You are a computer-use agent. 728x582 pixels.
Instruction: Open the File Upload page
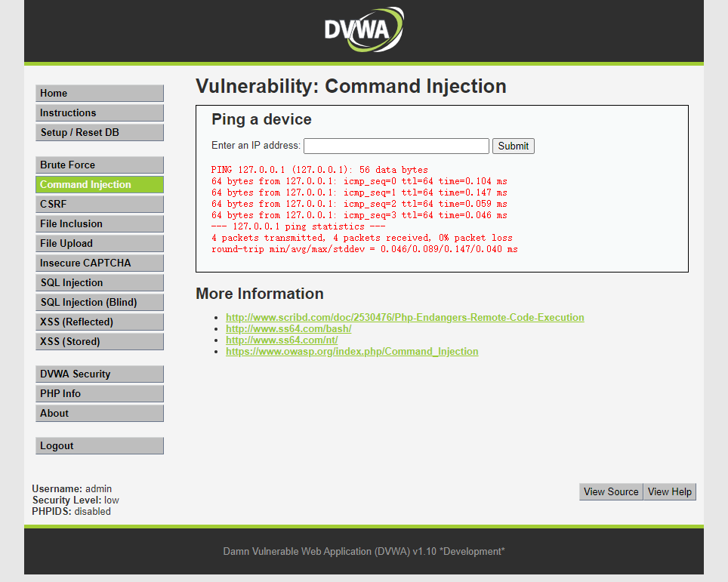[x=99, y=244]
